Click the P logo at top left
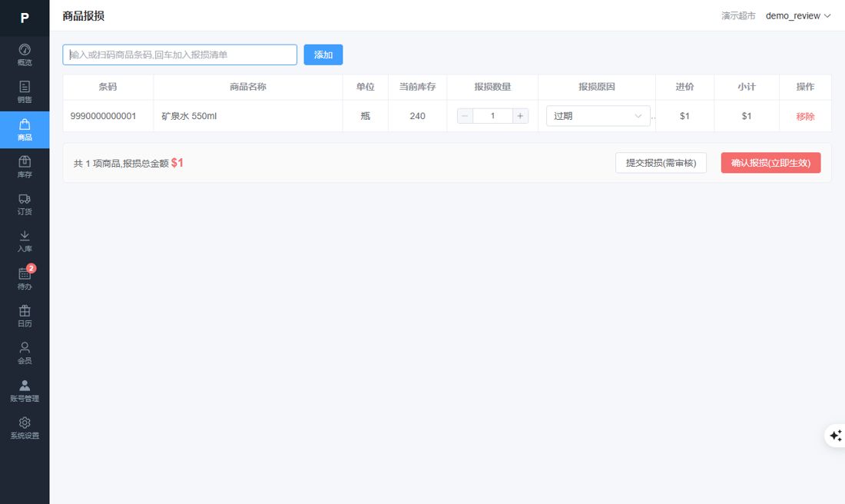Image resolution: width=845 pixels, height=504 pixels. (25, 18)
